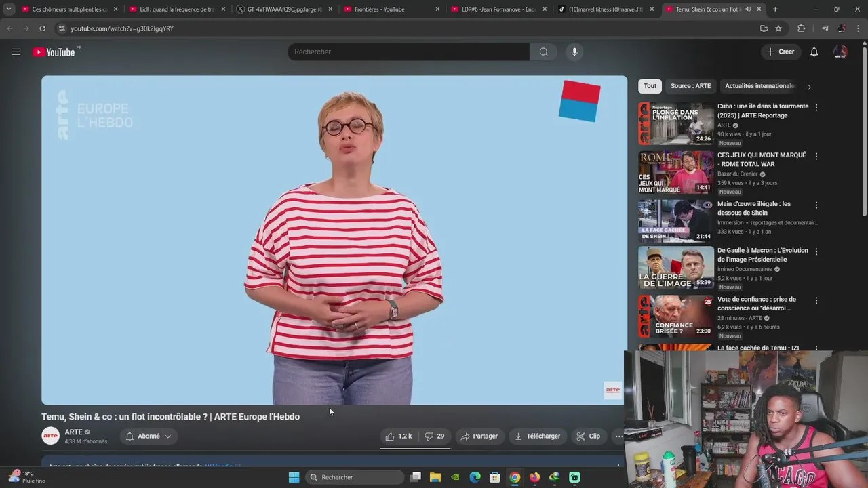868x488 pixels.
Task: Click the taskbar Rechercher search box
Action: coord(355,477)
